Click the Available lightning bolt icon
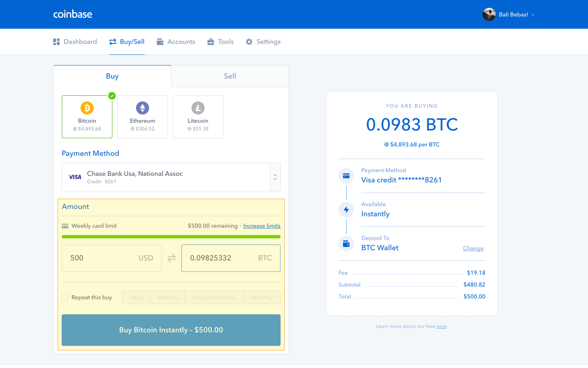 coord(346,210)
